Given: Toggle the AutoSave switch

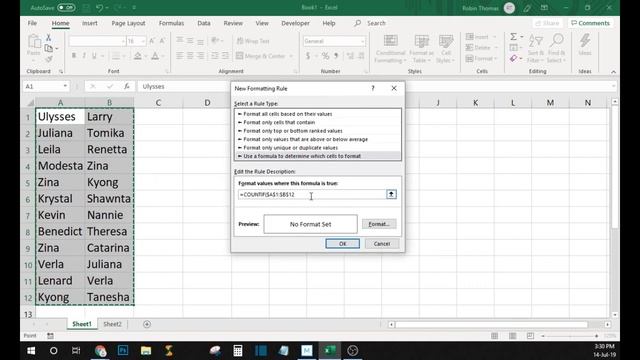Looking at the screenshot, I should (66, 7).
